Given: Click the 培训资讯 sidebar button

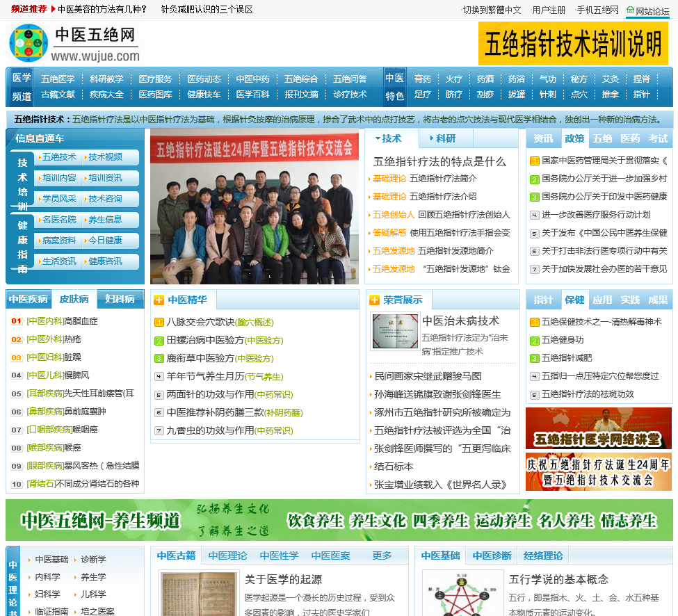Looking at the screenshot, I should click(x=105, y=178).
